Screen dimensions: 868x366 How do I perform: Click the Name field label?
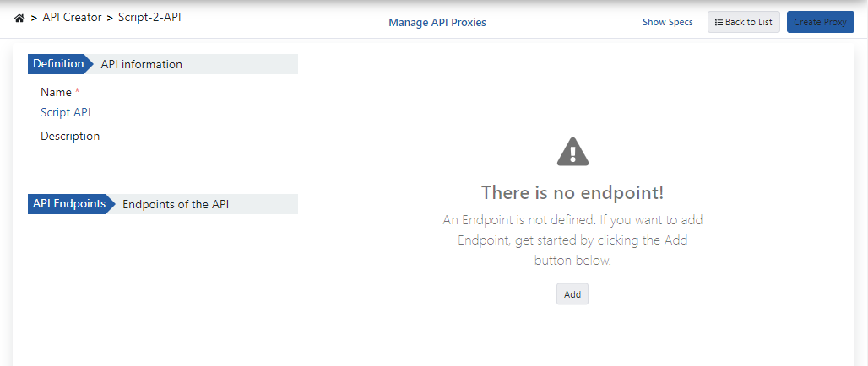pos(55,92)
